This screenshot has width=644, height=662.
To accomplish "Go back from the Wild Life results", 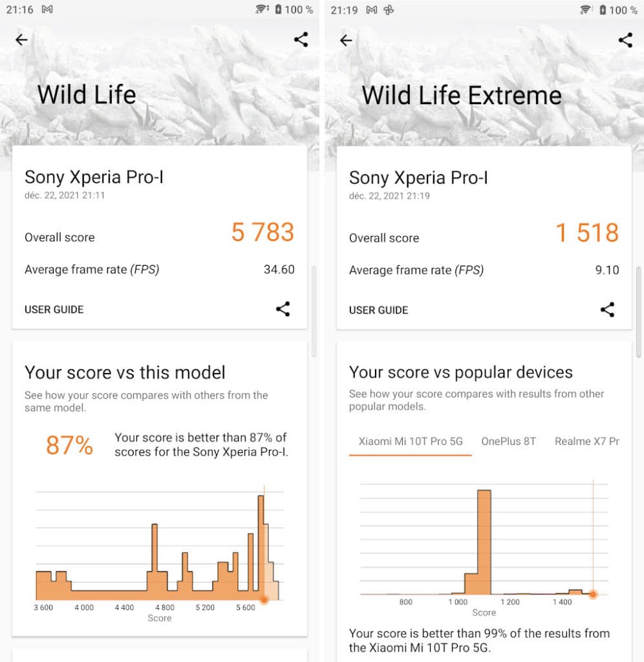I will (x=21, y=39).
